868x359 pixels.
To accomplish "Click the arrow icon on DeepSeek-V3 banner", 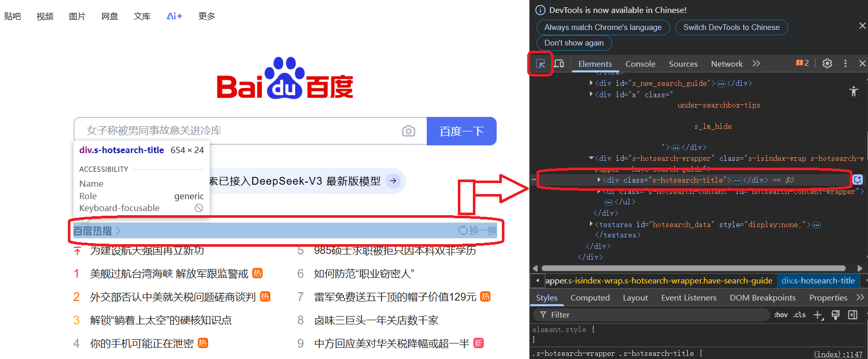I will [393, 181].
